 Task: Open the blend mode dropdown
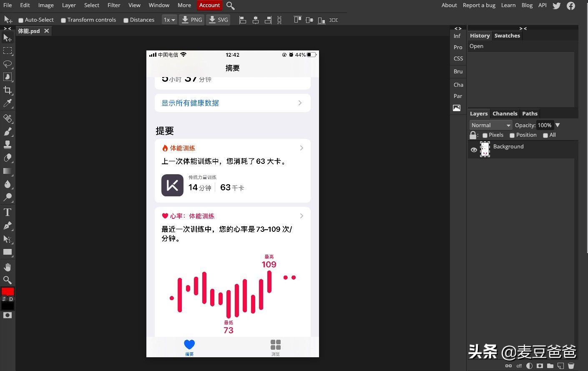(x=490, y=125)
